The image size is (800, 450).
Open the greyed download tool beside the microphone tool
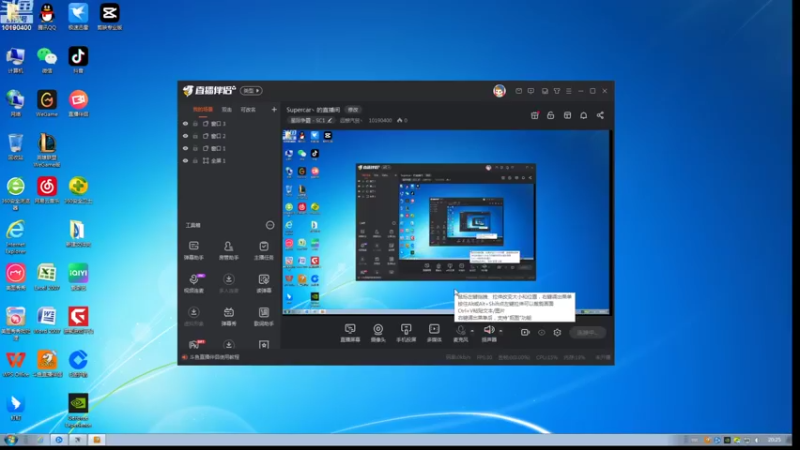229,283
